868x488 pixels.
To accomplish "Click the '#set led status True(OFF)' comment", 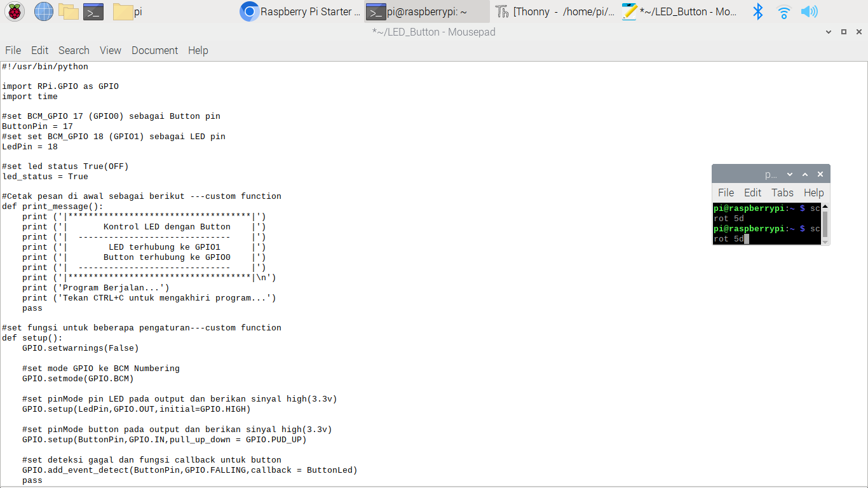I will (65, 166).
